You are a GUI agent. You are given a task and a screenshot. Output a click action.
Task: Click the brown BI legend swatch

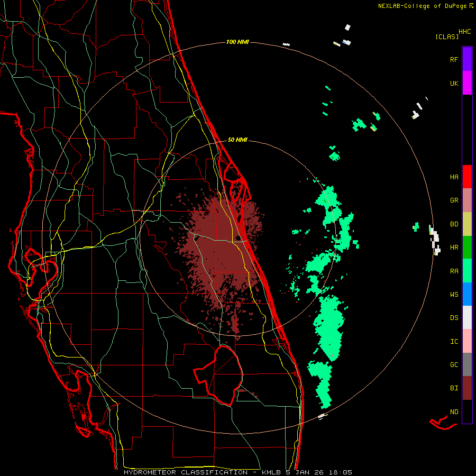pyautogui.click(x=467, y=388)
